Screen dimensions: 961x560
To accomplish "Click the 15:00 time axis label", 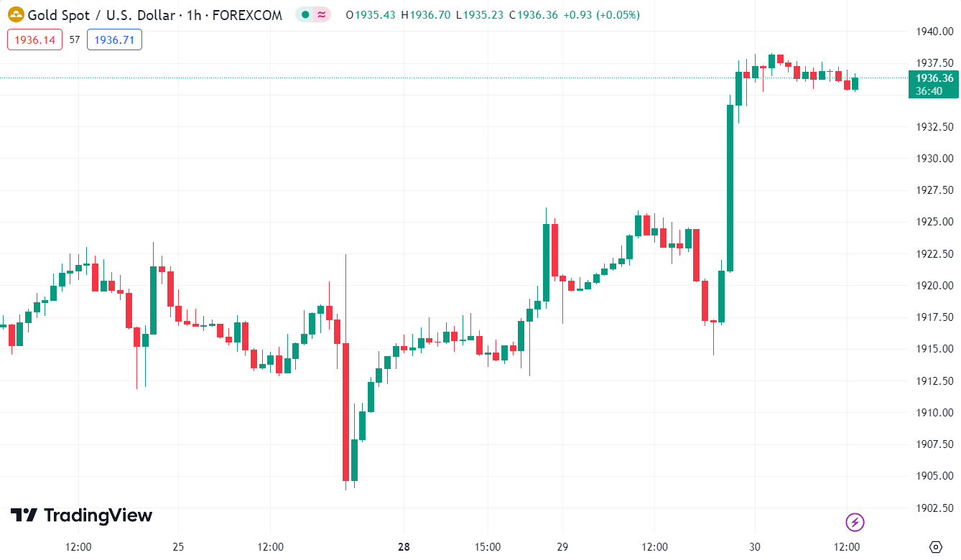I will point(488,547).
